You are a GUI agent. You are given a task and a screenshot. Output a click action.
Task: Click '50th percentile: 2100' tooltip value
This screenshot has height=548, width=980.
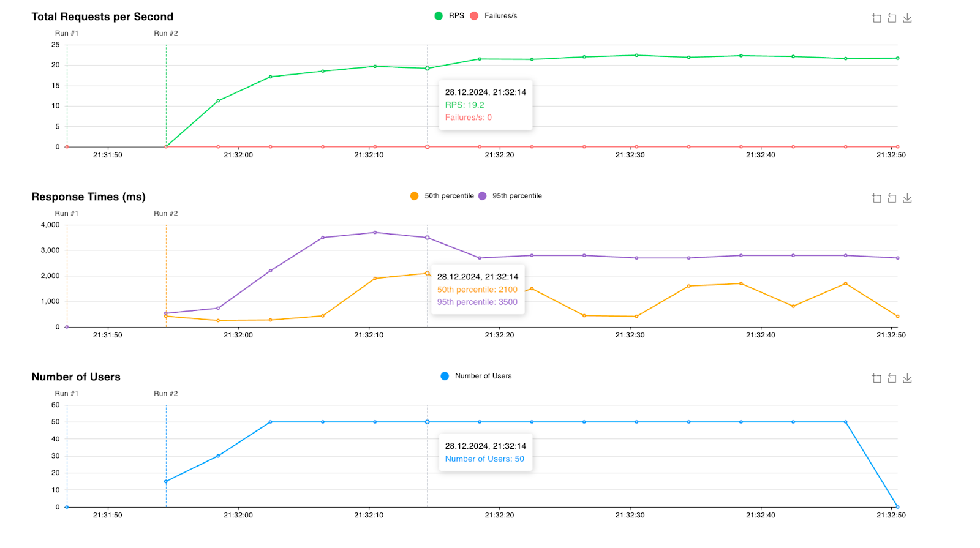click(477, 290)
